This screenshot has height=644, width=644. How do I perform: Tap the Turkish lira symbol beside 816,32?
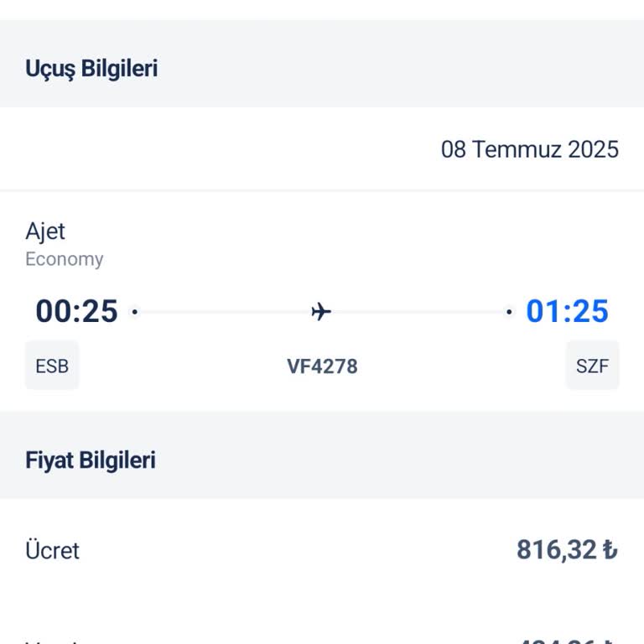tap(610, 550)
